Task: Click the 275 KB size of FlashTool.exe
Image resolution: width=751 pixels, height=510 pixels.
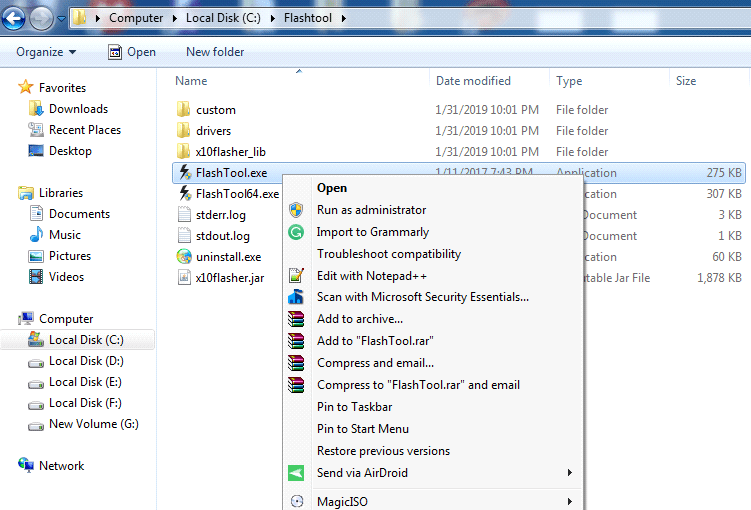Action: click(724, 173)
